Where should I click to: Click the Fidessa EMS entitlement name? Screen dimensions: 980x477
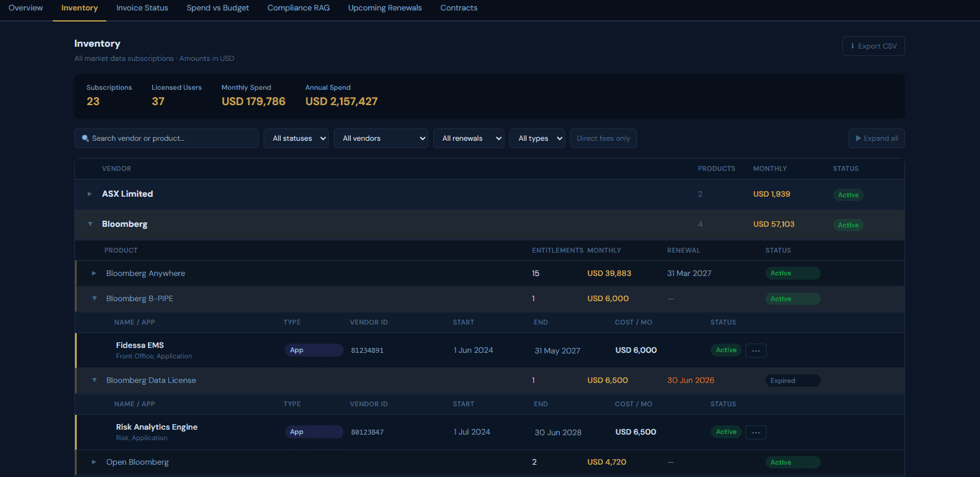click(x=140, y=345)
